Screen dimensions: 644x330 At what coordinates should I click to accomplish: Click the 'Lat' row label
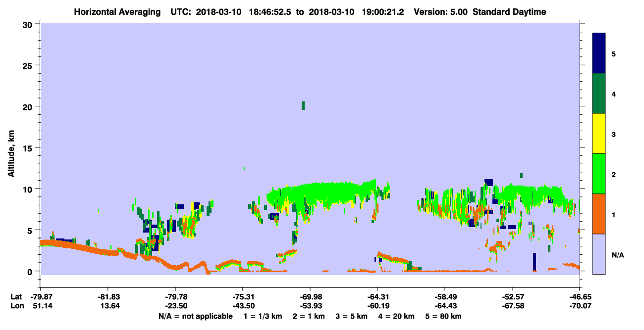pyautogui.click(x=16, y=297)
